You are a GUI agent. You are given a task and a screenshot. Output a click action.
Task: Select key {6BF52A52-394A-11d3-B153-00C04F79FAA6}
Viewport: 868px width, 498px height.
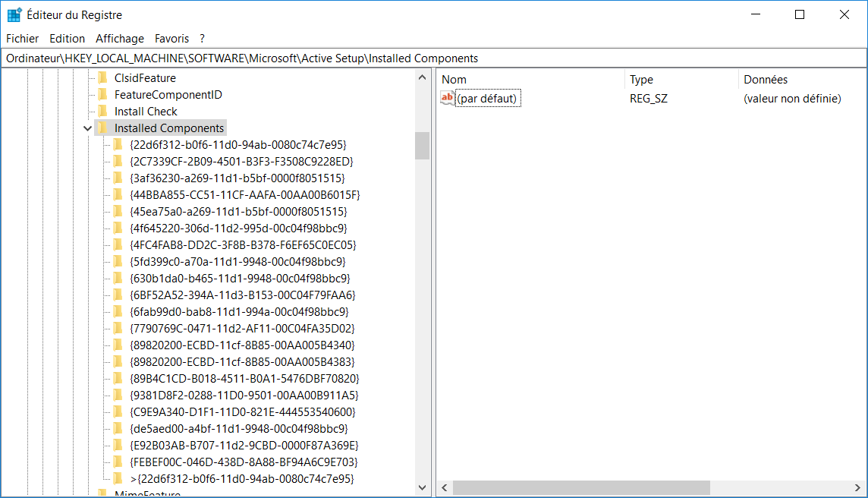243,295
